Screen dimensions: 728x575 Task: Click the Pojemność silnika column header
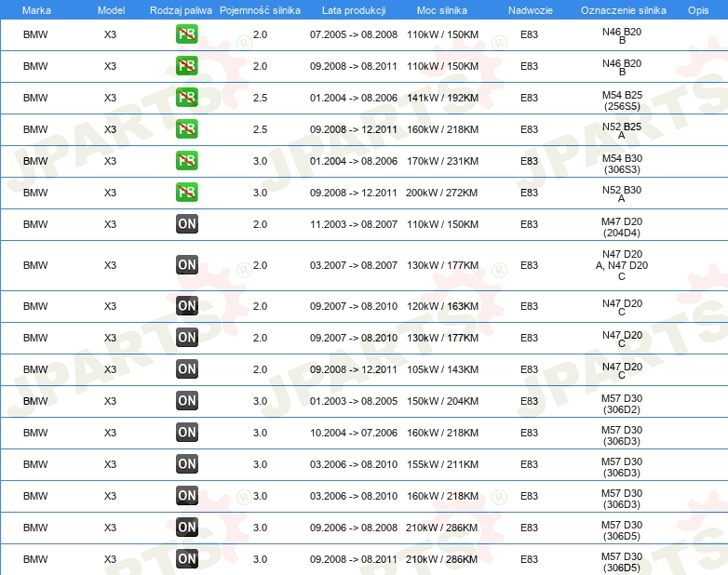260,10
